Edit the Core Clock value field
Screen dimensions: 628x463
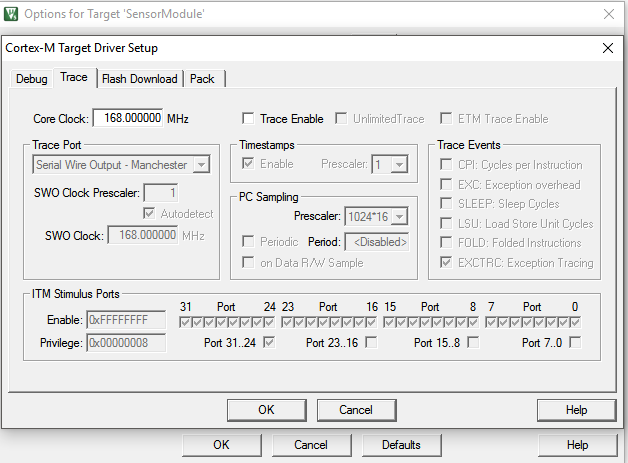coord(128,118)
